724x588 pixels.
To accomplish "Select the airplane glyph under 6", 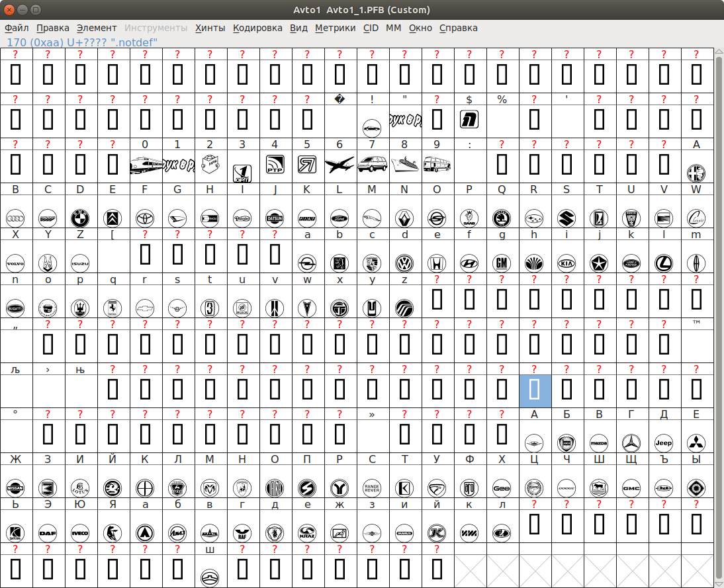I will click(339, 164).
